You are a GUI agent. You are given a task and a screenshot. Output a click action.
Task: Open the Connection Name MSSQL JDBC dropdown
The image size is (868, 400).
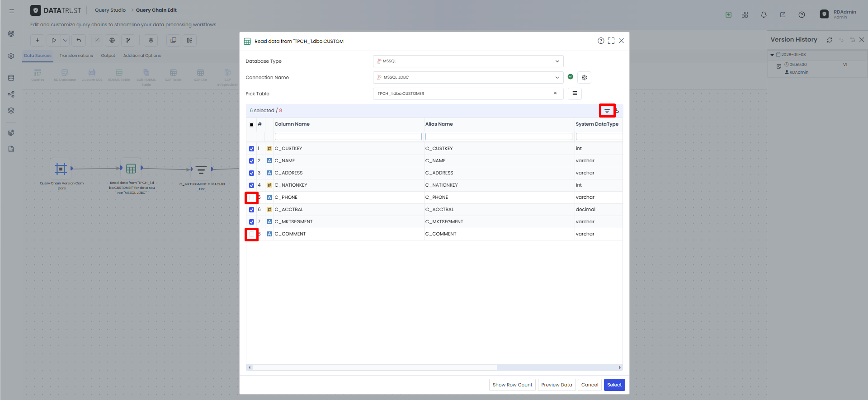click(468, 77)
